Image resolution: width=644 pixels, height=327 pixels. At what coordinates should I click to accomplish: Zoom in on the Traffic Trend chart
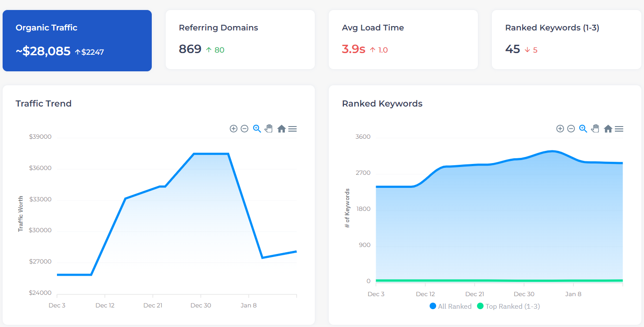tap(234, 129)
